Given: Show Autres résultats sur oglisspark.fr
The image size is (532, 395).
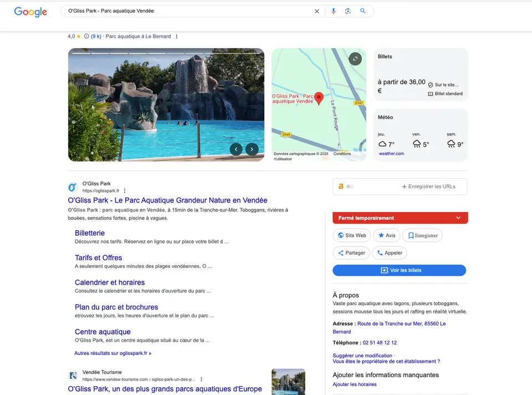Looking at the screenshot, I should pyautogui.click(x=113, y=353).
